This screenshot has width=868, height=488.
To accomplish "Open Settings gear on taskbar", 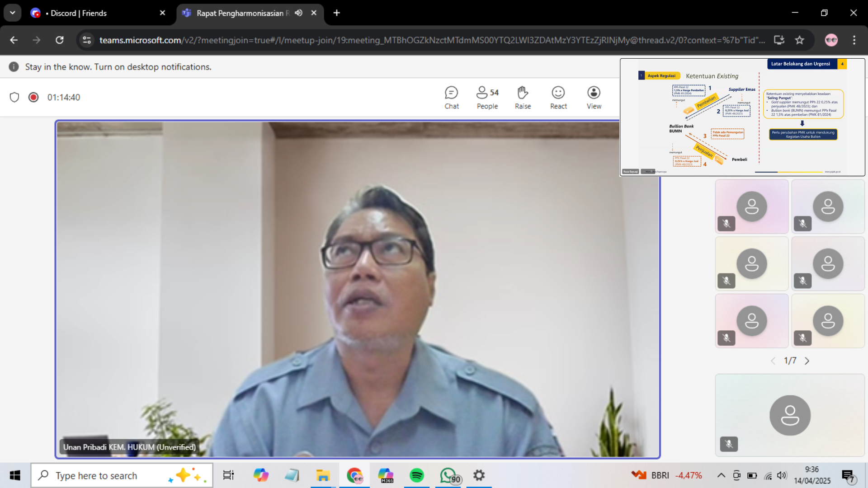I will (x=479, y=475).
